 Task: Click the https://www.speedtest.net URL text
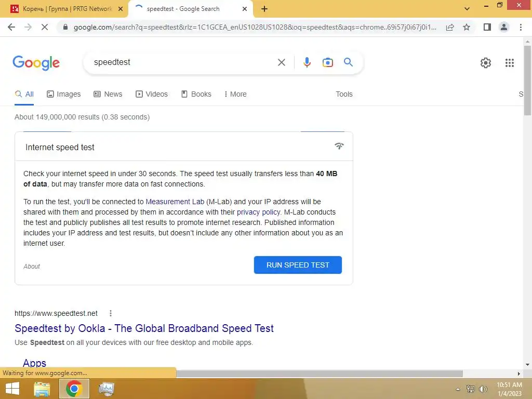56,313
